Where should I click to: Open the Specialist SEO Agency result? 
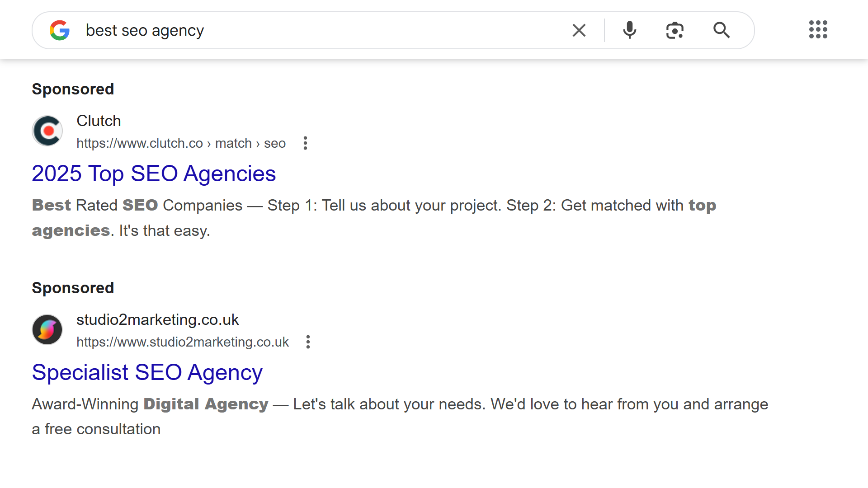146,372
